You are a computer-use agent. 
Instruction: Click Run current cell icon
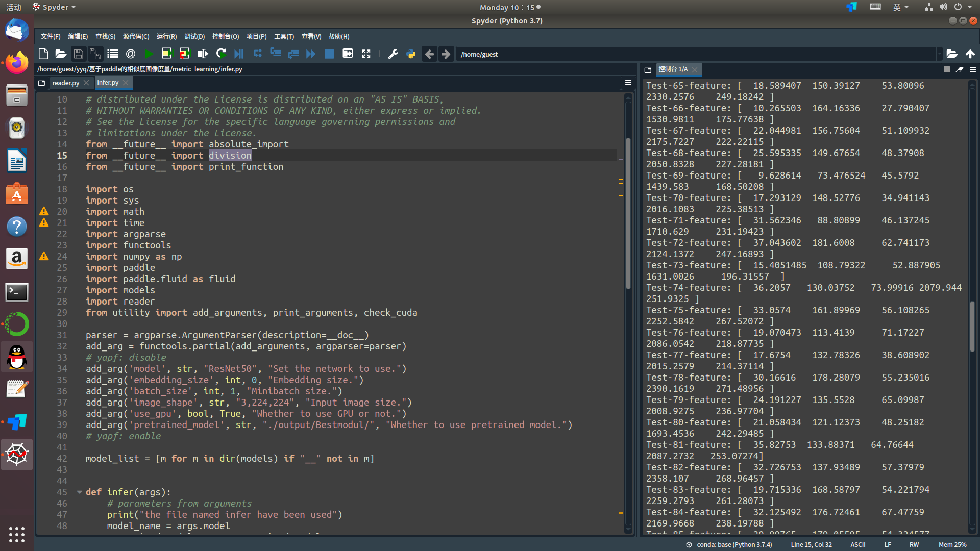click(x=166, y=54)
